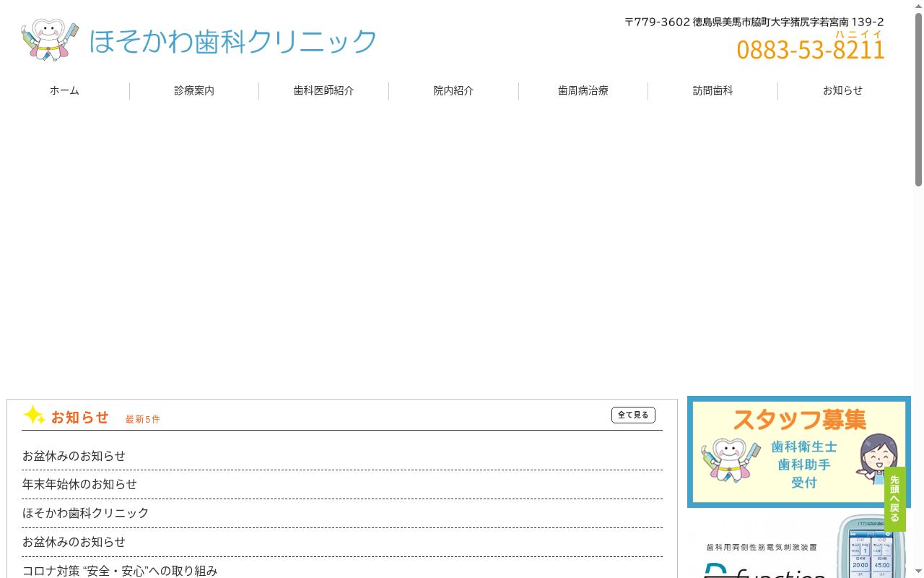The height and width of the screenshot is (578, 924).
Task: Open コロナ対策 “安全・安心”への取り組み entry
Action: [120, 571]
